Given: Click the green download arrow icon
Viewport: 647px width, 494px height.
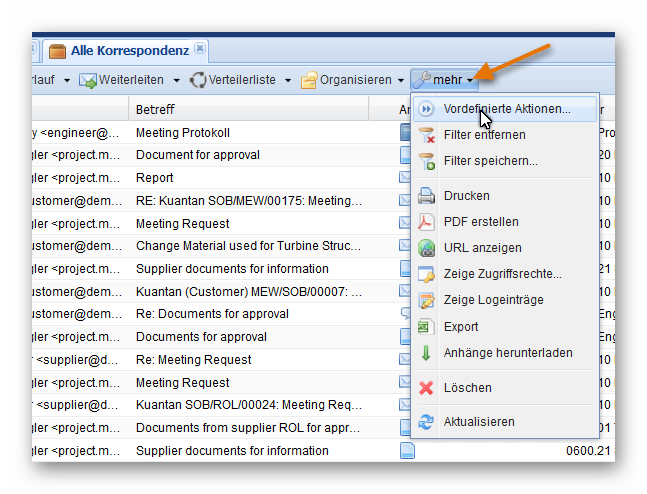Looking at the screenshot, I should coord(427,353).
